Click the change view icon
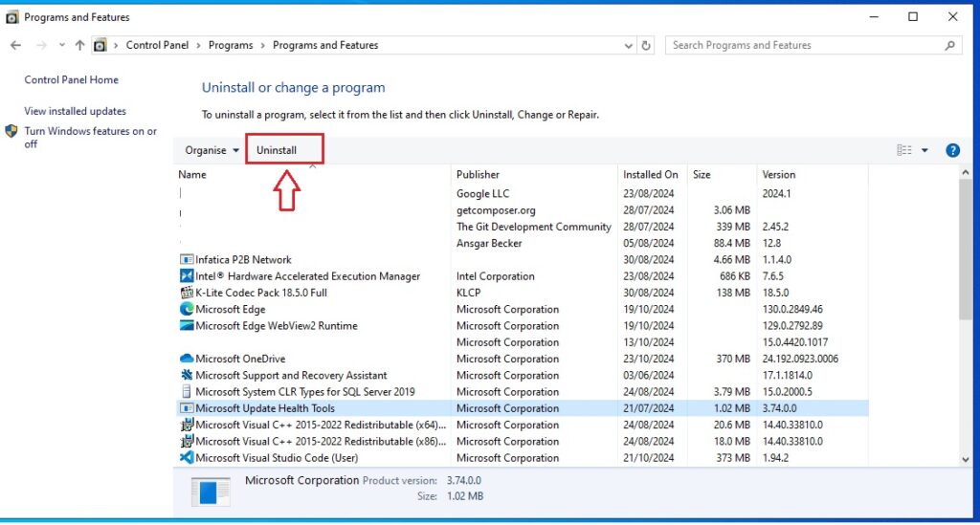980x525 pixels. [903, 150]
